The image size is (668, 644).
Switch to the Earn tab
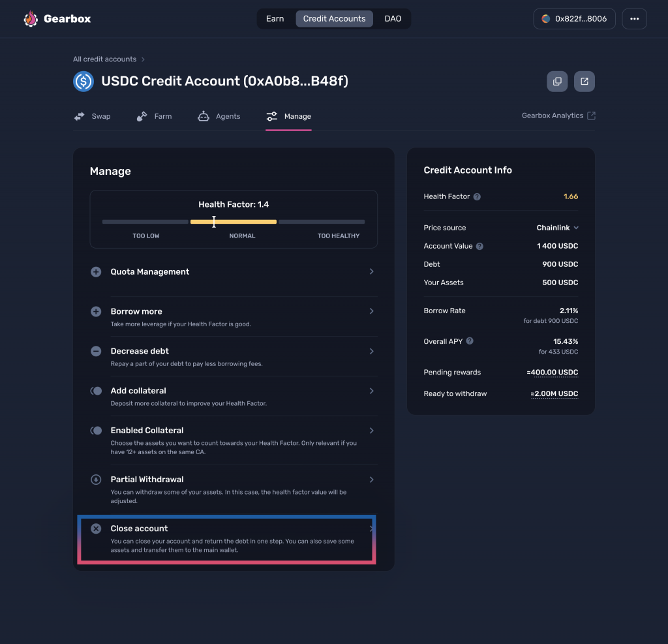(275, 19)
